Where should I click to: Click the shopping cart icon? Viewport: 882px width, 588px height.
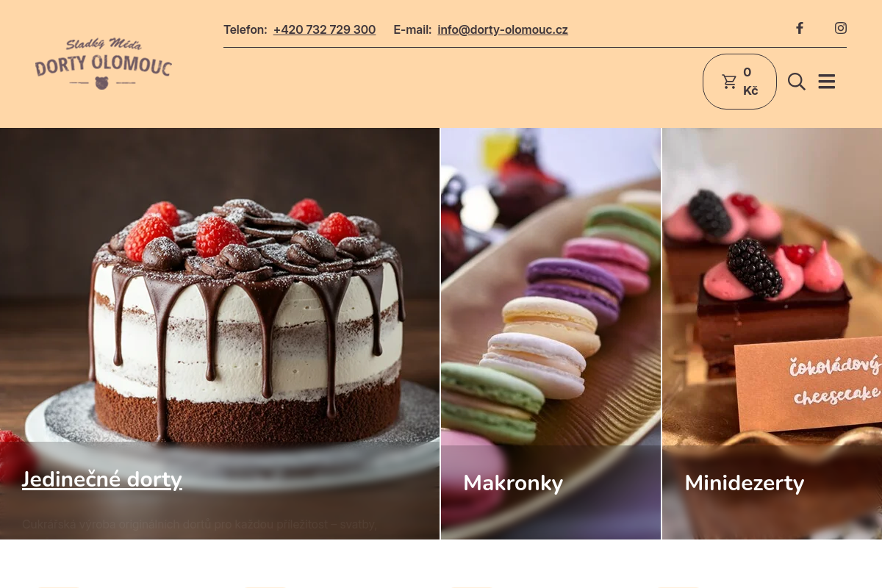(729, 82)
